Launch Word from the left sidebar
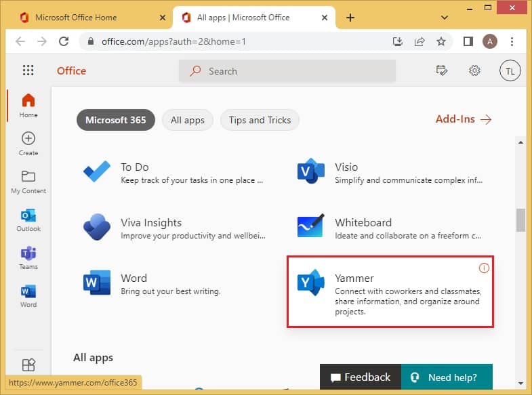This screenshot has width=532, height=395. coord(28,291)
